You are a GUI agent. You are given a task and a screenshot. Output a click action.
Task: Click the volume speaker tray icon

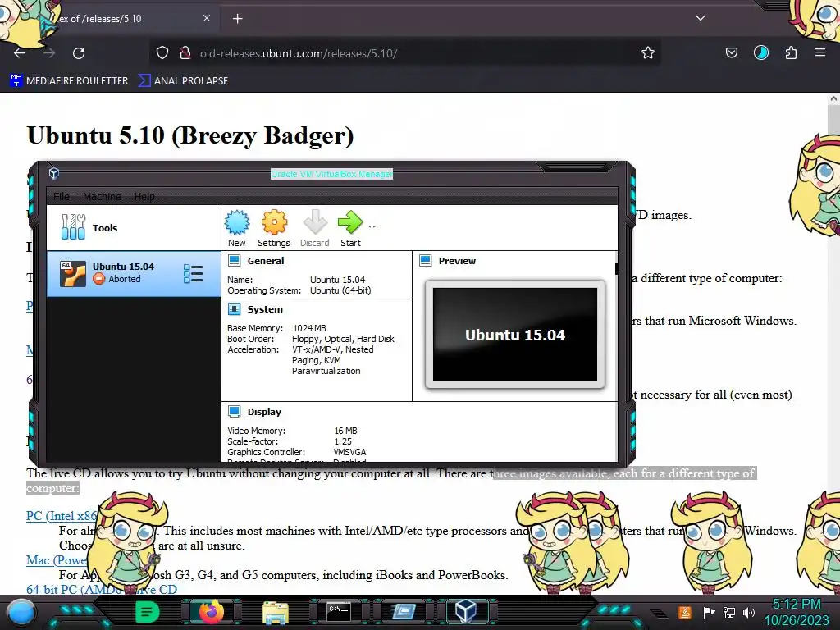[749, 612]
